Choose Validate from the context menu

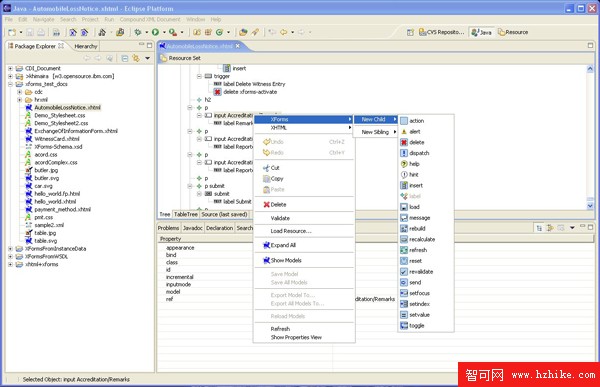click(x=280, y=218)
